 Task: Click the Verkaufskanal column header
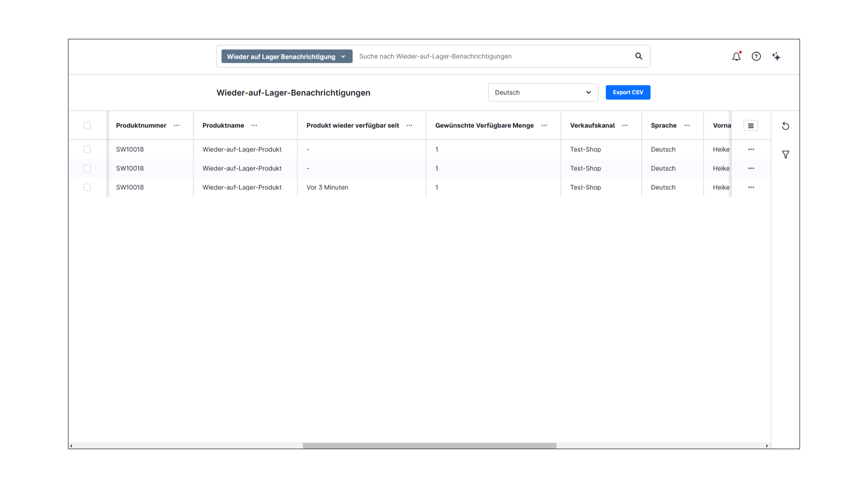592,126
